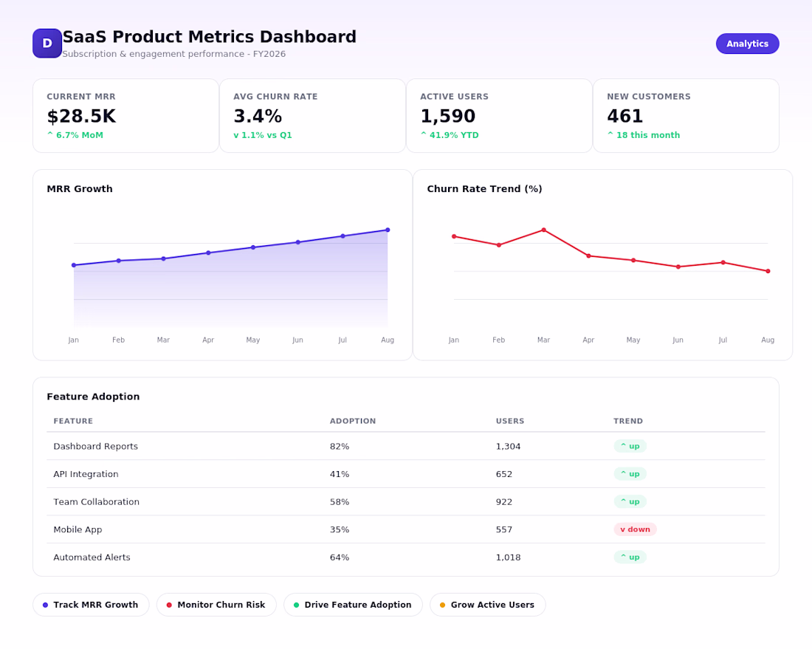Select the Mobile App row name

78,529
